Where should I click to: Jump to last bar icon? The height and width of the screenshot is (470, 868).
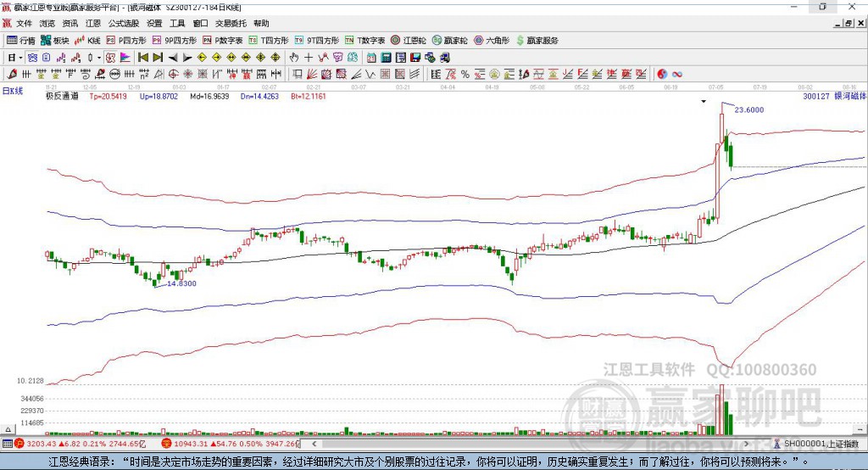pyautogui.click(x=157, y=57)
